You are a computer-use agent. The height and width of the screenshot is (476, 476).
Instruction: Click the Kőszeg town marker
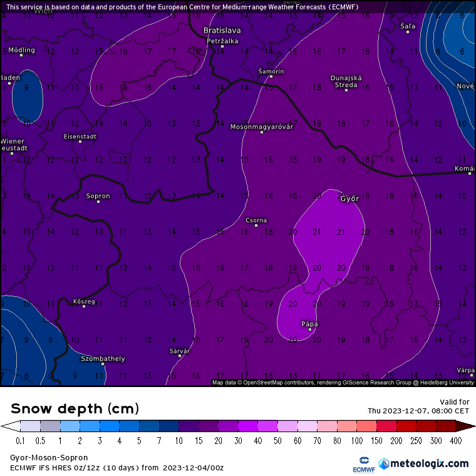84,306
